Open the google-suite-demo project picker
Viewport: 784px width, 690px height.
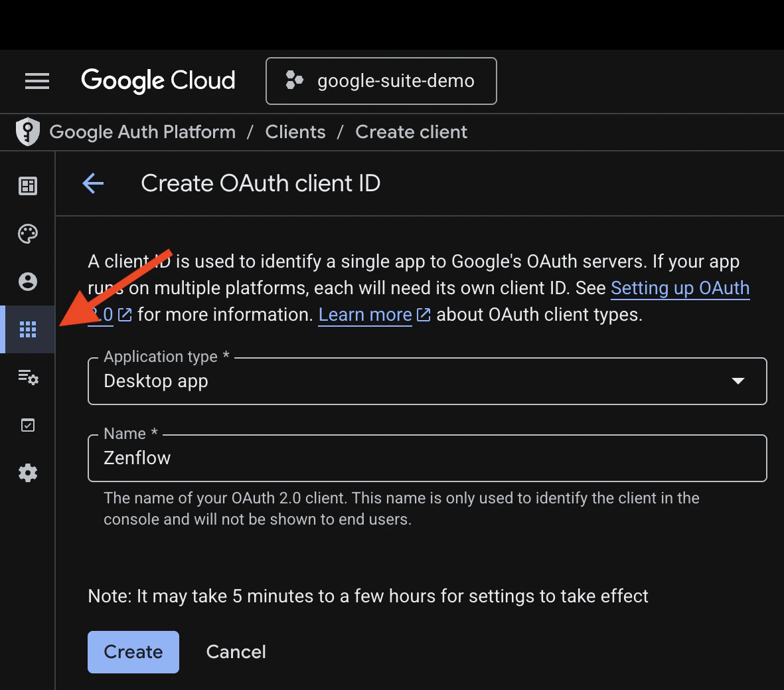[381, 81]
